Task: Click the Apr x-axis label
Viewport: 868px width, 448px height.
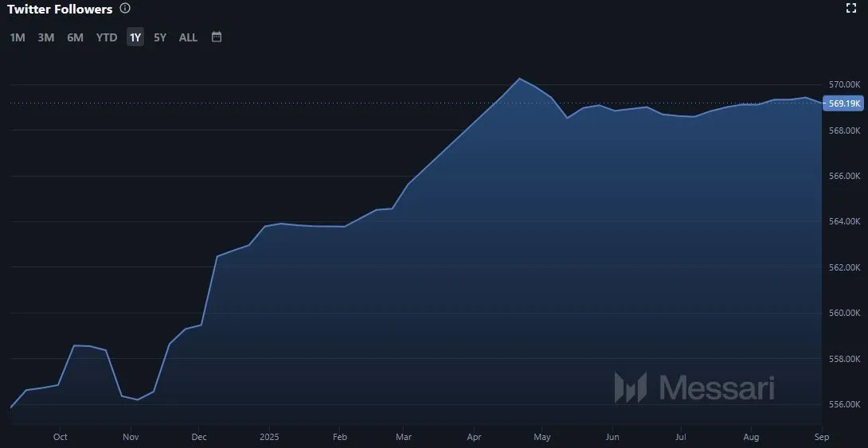Action: coord(474,437)
